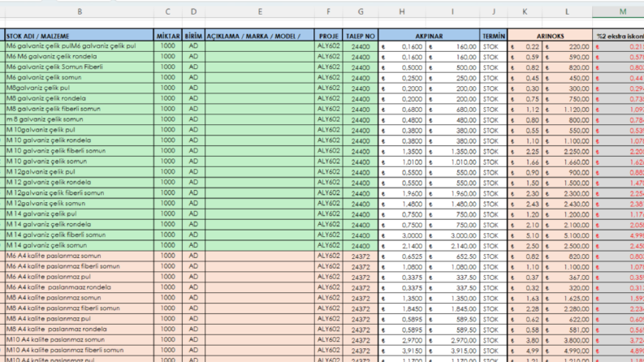This screenshot has width=644, height=362.
Task: Select cell 'M10 A4 kalite paslanmaz somun'
Action: (x=80, y=340)
